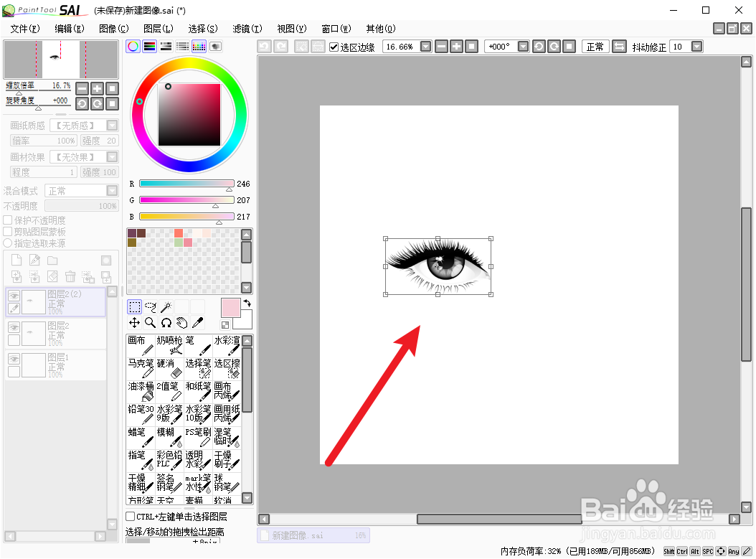Image resolution: width=756 pixels, height=559 pixels.
Task: Open the 窗口(W) menu
Action: point(336,29)
